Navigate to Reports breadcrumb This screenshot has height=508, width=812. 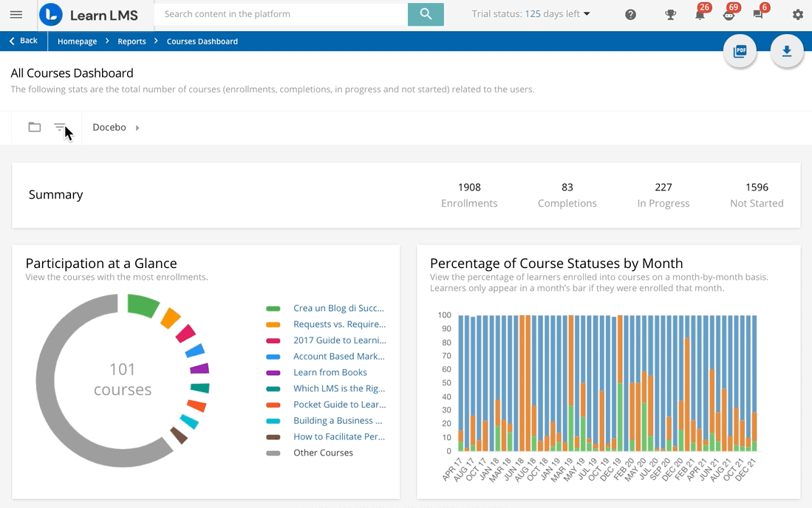(x=132, y=41)
